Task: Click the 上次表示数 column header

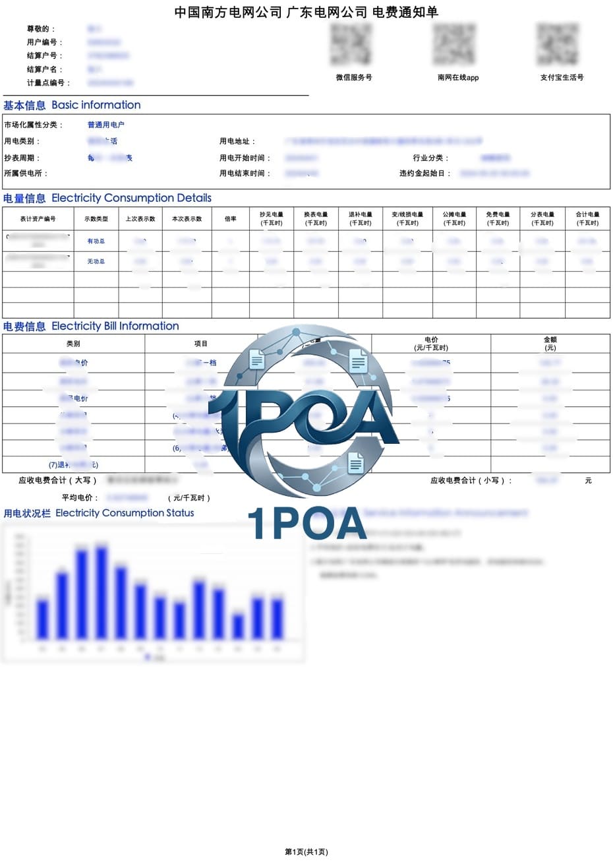Action: tap(140, 219)
